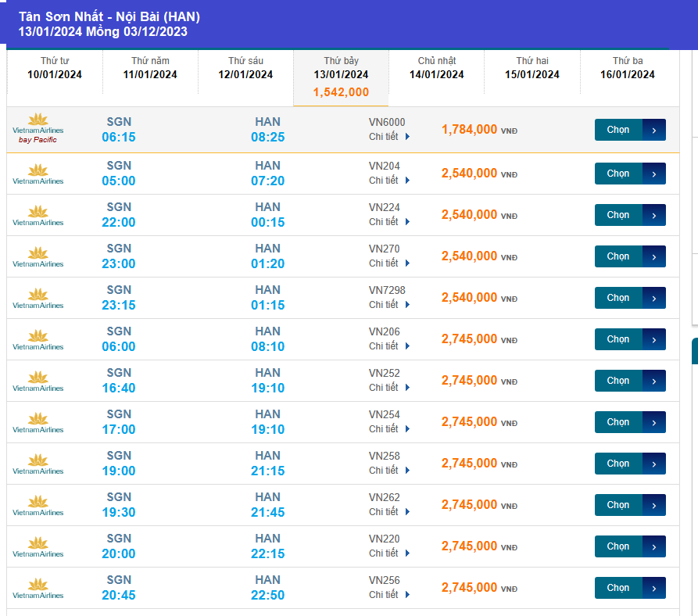This screenshot has height=616, width=698.
Task: Open Thứ ba 16/01/2024 date tab
Action: [x=627, y=68]
